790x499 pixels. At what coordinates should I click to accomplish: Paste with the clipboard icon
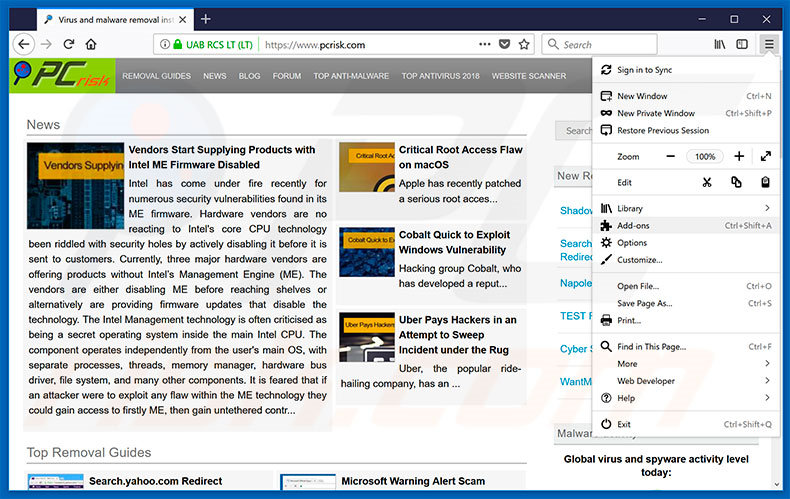tap(765, 182)
